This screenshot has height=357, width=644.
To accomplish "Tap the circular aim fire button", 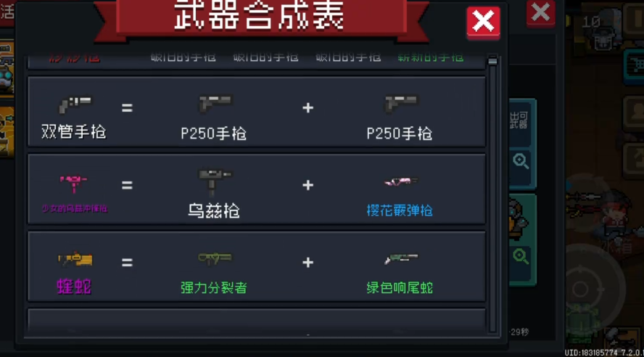I will click(582, 289).
